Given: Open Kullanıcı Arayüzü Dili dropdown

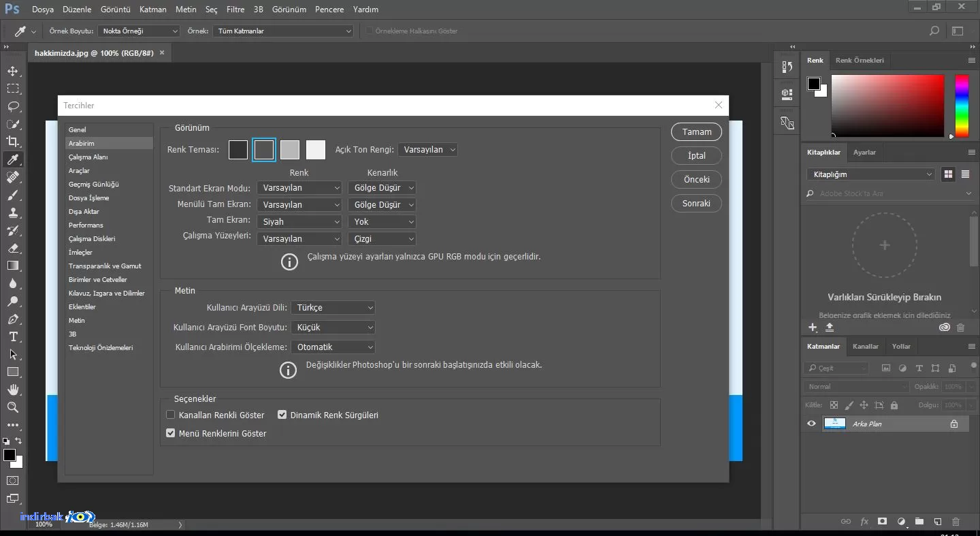Looking at the screenshot, I should point(333,308).
